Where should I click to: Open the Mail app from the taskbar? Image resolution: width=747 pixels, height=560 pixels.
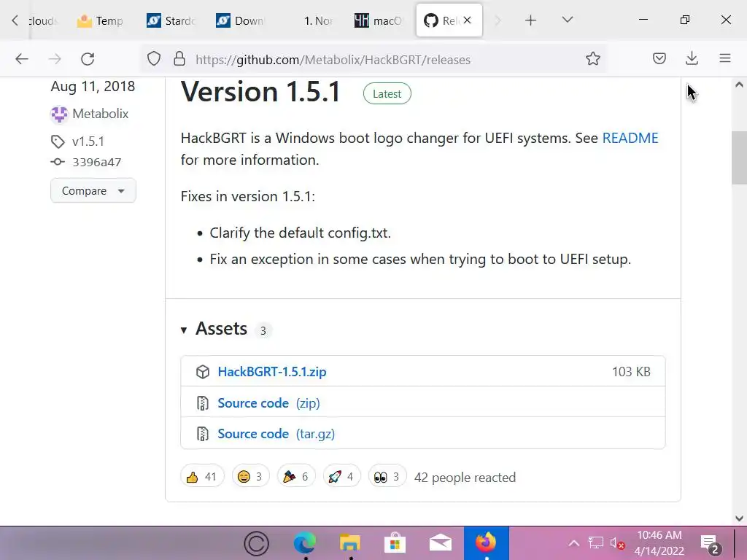pos(440,542)
